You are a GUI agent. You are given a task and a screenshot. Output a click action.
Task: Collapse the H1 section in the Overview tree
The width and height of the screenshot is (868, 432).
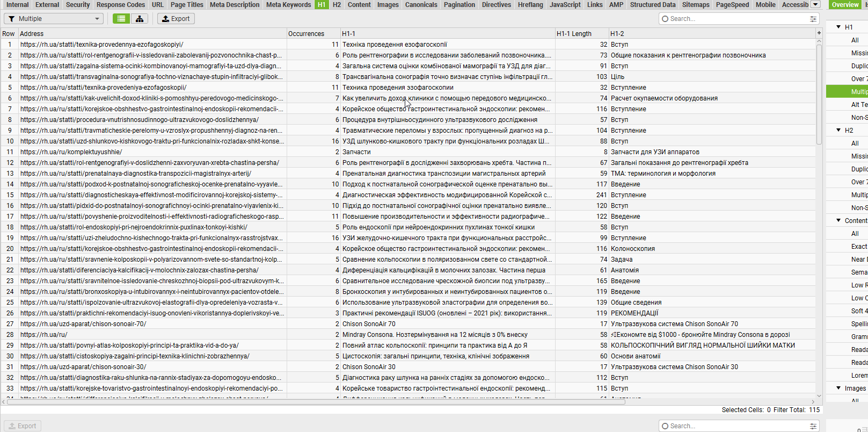[838, 27]
